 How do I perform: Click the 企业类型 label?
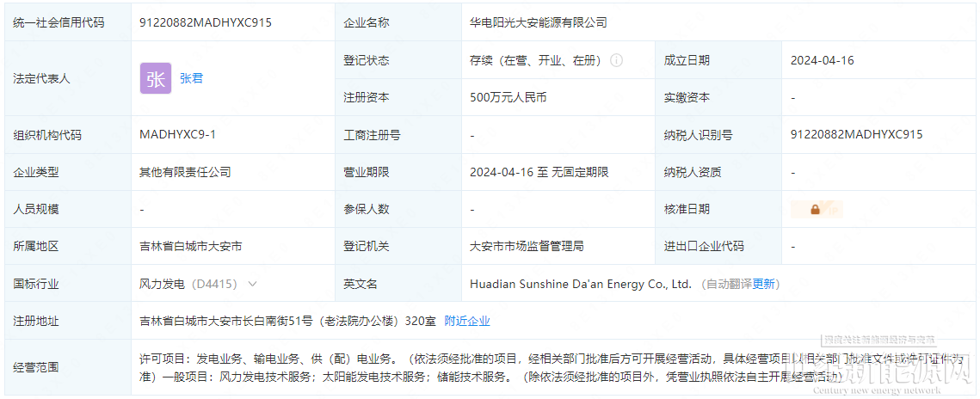tap(36, 172)
